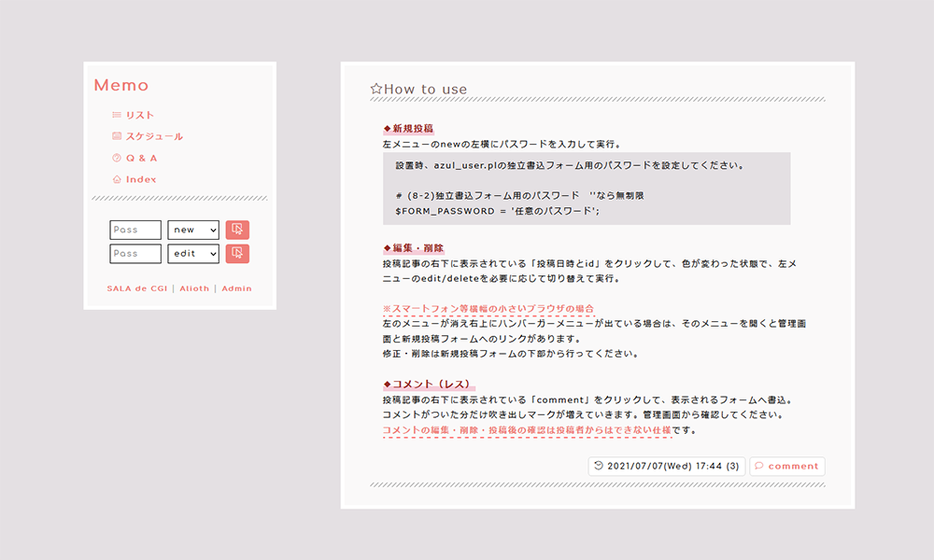Click the list icon beside リスト
Image resolution: width=934 pixels, height=560 pixels.
pyautogui.click(x=117, y=115)
